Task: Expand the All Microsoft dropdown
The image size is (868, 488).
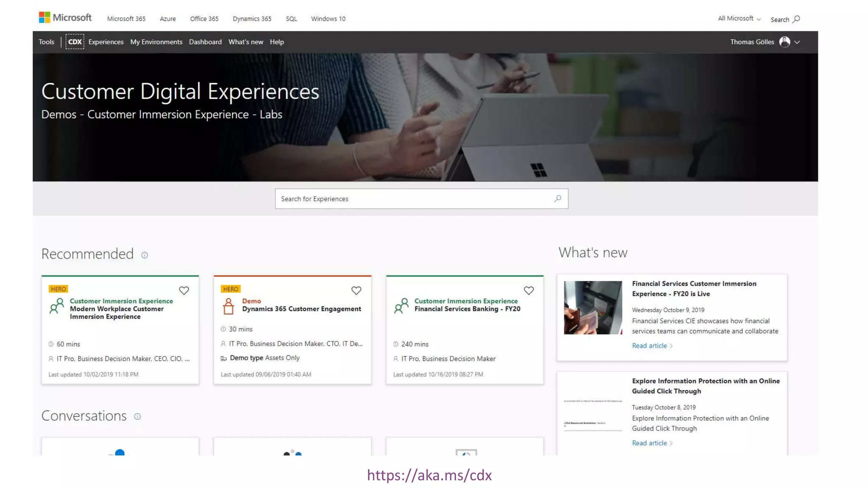Action: pyautogui.click(x=739, y=19)
